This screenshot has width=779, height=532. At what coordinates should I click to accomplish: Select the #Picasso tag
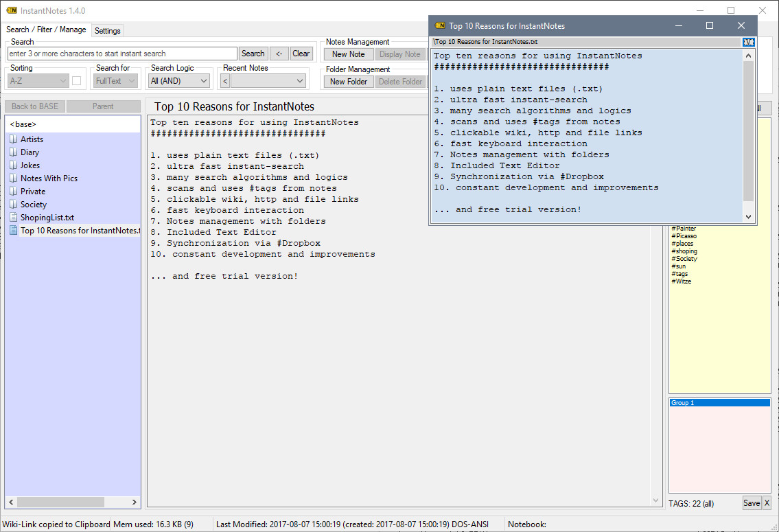pos(684,236)
